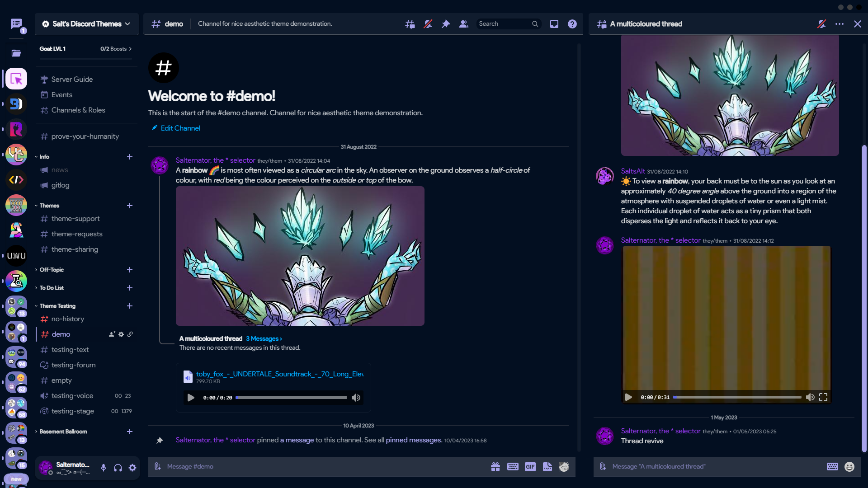Image resolution: width=868 pixels, height=488 pixels.
Task: Mute your microphone in the user panel
Action: [x=103, y=468]
